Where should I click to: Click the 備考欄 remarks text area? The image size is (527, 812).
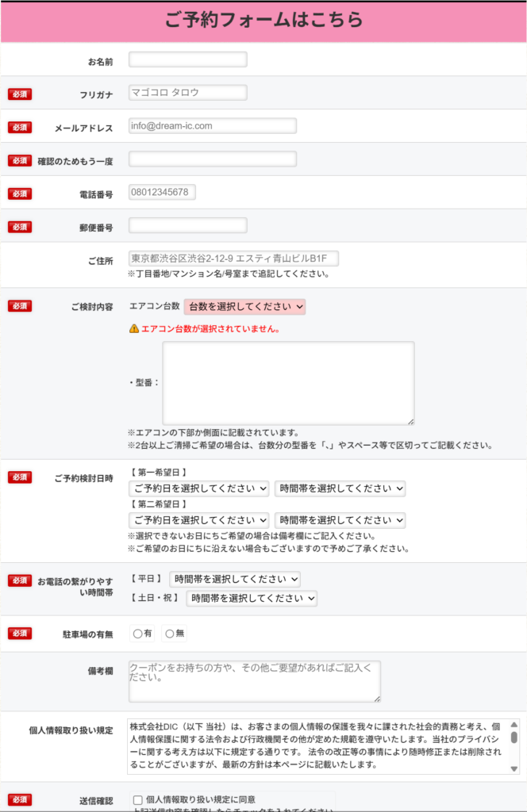[254, 681]
